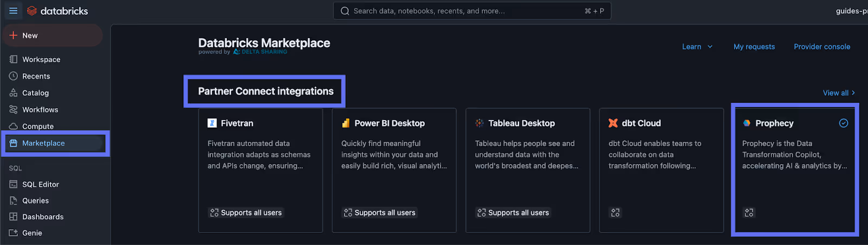Click Prophecy's connected checkmark icon
This screenshot has width=868, height=245.
coord(844,123)
